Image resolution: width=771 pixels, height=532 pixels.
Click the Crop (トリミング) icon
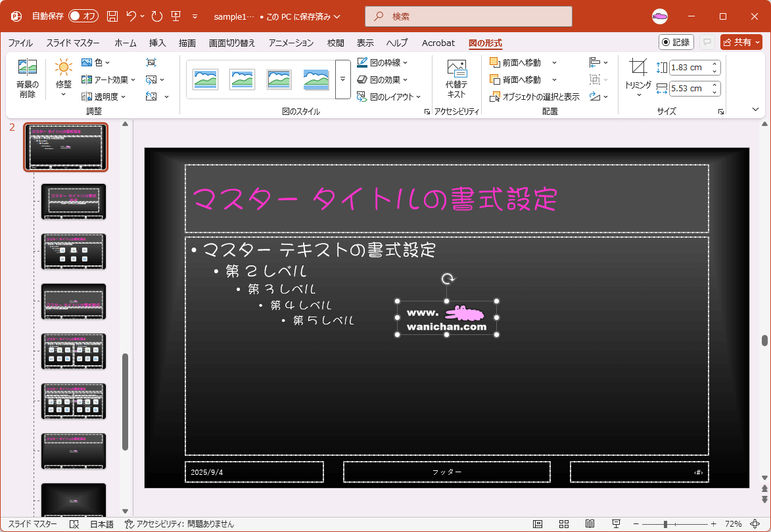638,67
